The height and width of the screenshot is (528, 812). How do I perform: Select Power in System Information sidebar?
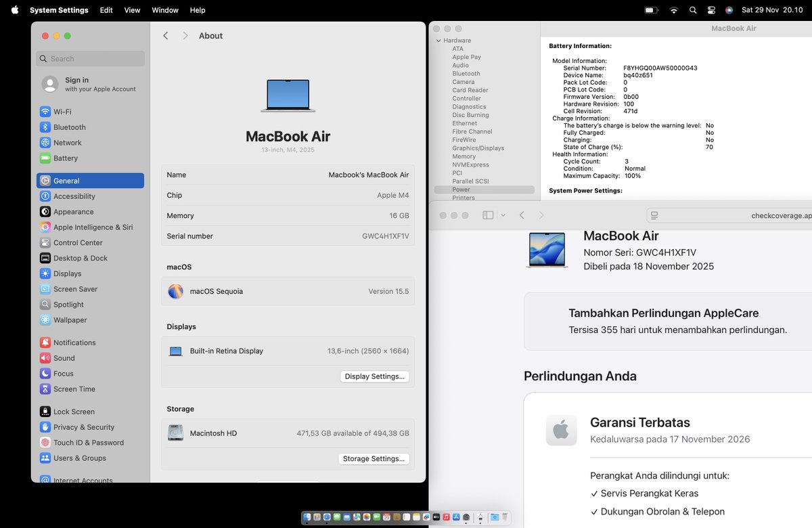(x=484, y=190)
